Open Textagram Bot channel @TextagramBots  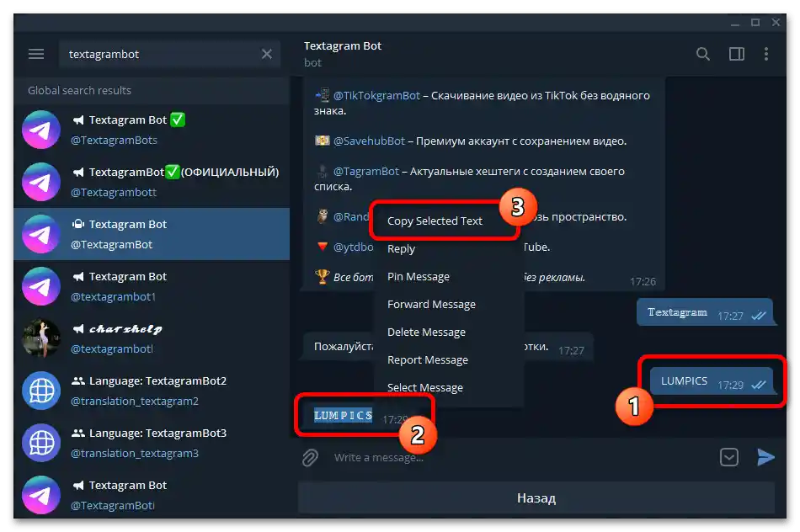(152, 130)
